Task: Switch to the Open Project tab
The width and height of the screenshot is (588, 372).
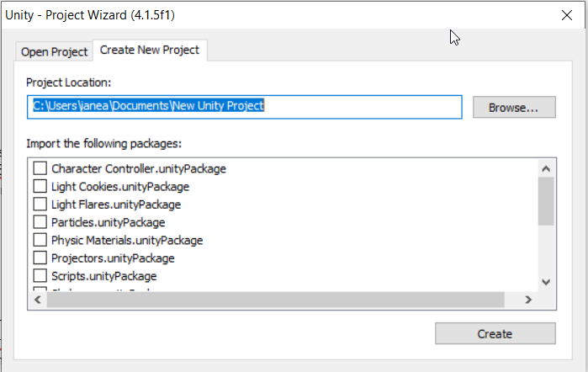Action: coord(54,52)
